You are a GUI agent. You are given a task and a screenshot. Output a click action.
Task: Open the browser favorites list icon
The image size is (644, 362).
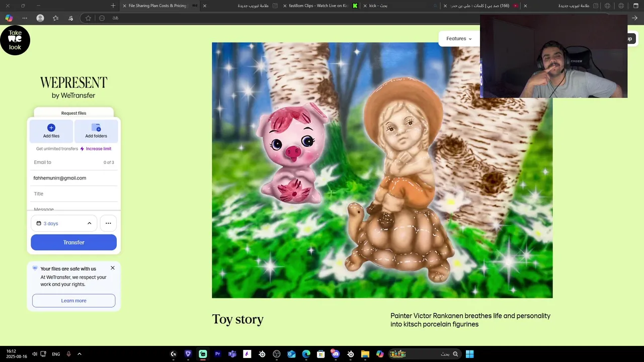(55, 18)
